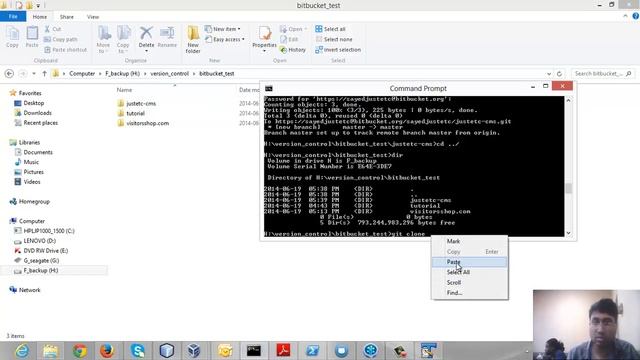Viewport: 640px width, 360px height.
Task: Open Skype from taskbar
Action: coord(138,351)
